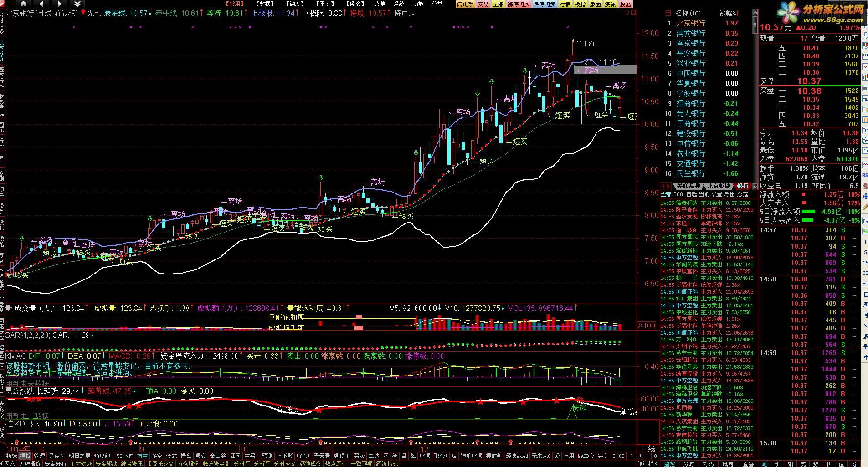Image resolution: width=868 pixels, height=467 pixels.
Task: Open the 分时图 bottom tab
Action: (242, 463)
